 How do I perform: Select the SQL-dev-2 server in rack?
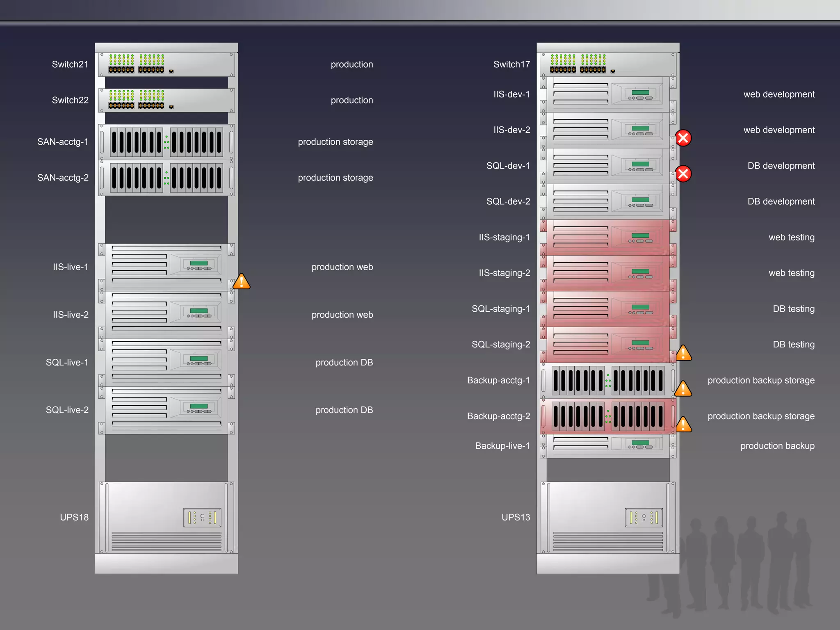coord(608,201)
